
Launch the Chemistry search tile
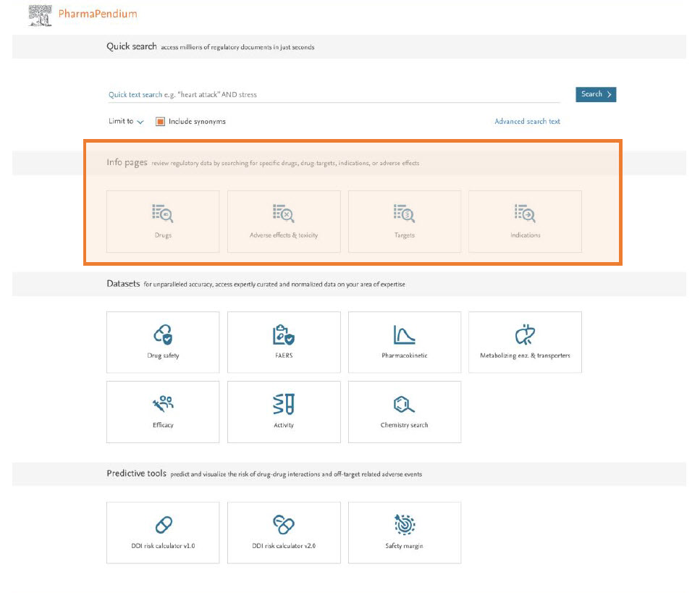coord(404,411)
